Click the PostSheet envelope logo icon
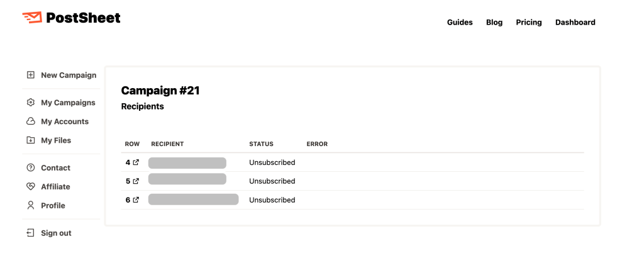This screenshot has width=644, height=275. (x=32, y=18)
